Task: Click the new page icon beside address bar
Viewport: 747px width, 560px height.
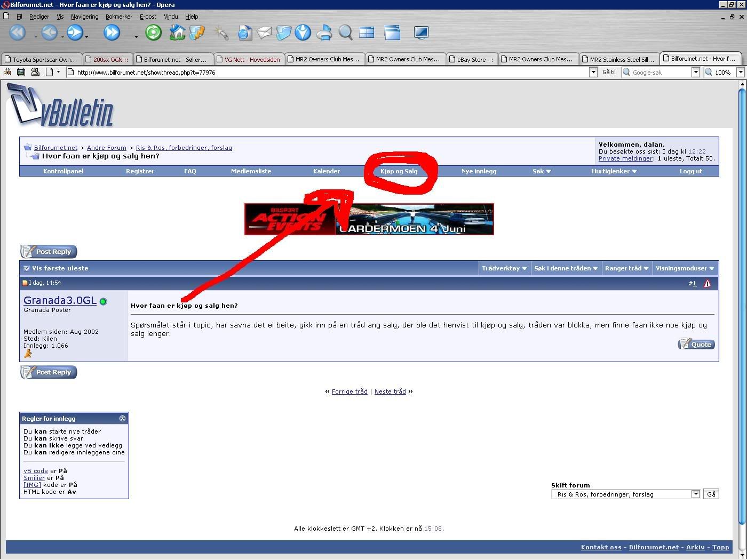Action: (x=49, y=72)
